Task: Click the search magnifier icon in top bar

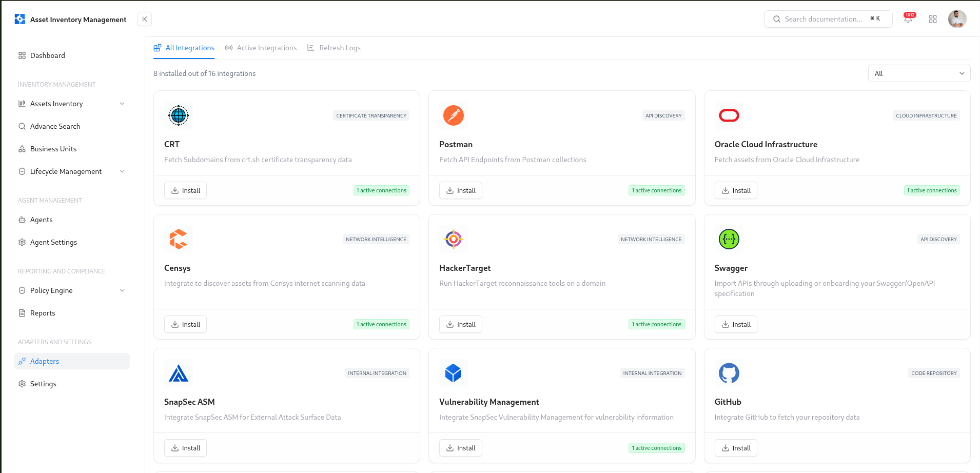Action: 777,19
